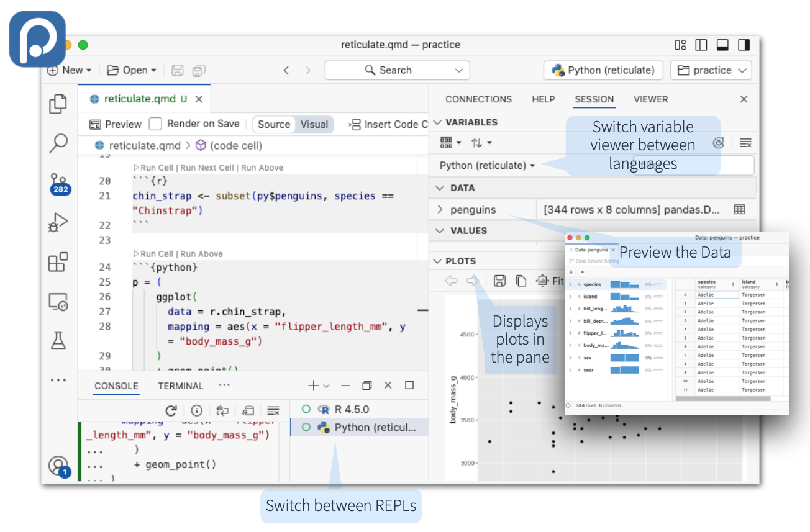This screenshot has width=810, height=532.
Task: Refresh the variables pane
Action: pos(719,143)
